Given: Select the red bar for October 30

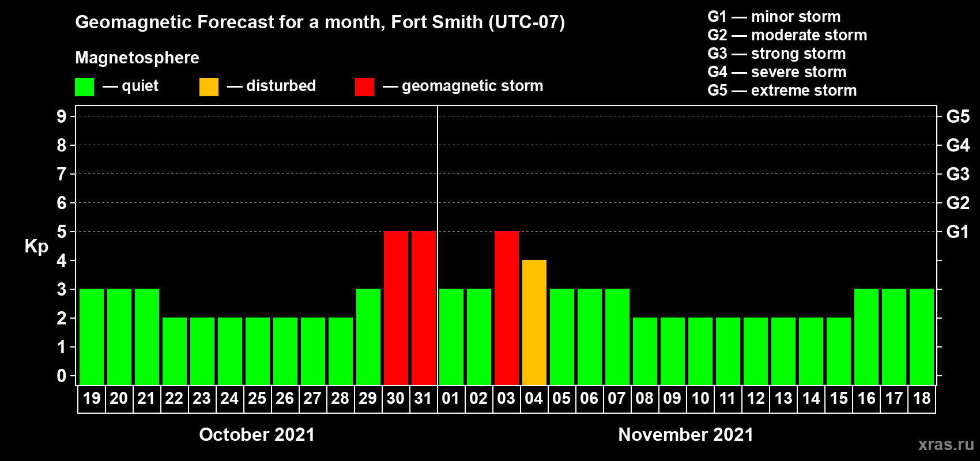Looking at the screenshot, I should pos(396,308).
